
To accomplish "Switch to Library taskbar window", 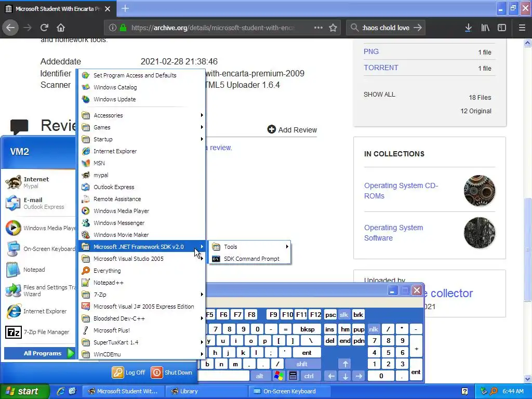I will click(206, 391).
